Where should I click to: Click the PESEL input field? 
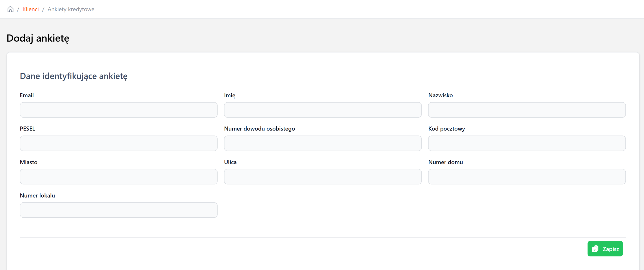click(119, 143)
